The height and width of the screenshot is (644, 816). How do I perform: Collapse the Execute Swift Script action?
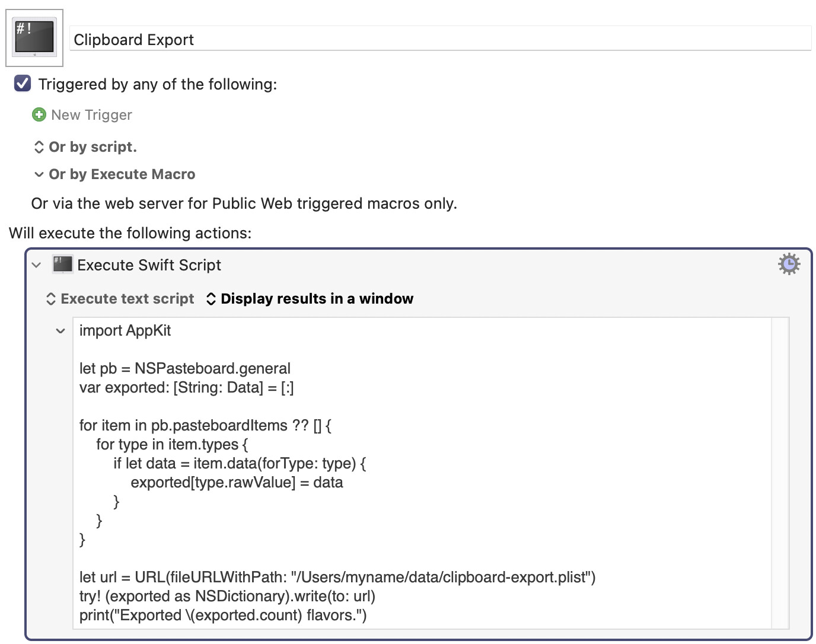(37, 265)
